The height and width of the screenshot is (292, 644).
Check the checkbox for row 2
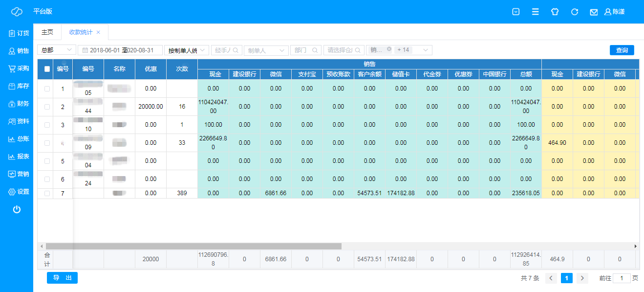[x=47, y=107]
